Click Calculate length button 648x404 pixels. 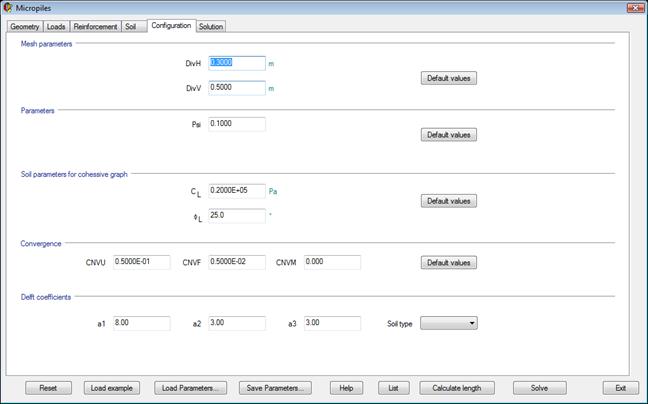pos(457,388)
